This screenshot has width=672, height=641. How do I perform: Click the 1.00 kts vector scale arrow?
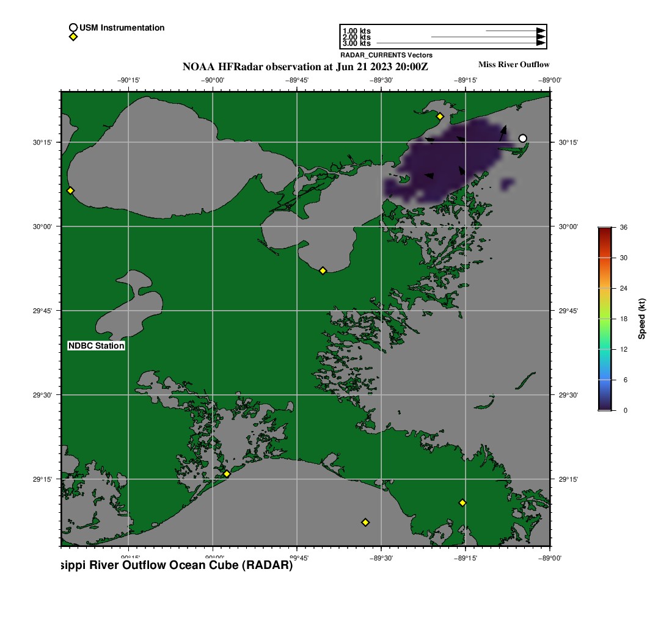[514, 31]
